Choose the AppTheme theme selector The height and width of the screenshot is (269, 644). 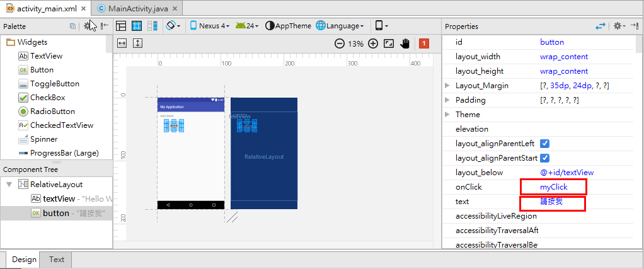(289, 26)
